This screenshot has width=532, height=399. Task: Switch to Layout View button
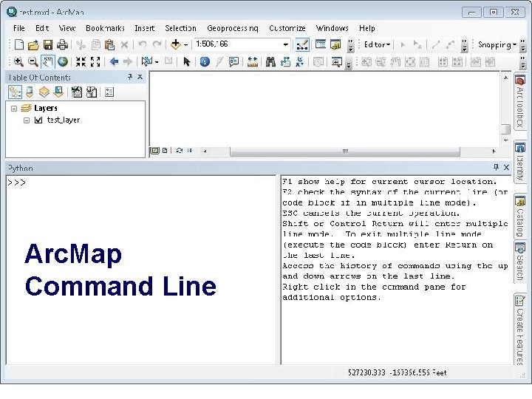pos(165,151)
